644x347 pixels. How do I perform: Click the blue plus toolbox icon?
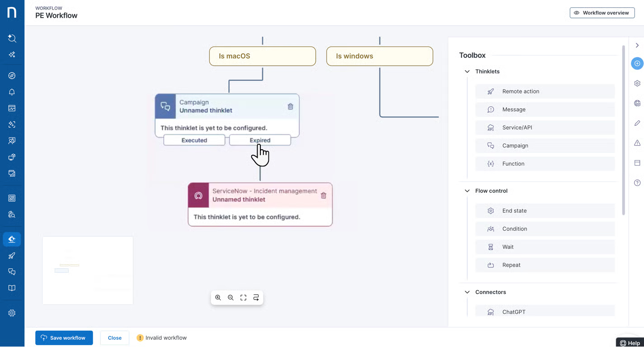(x=637, y=63)
